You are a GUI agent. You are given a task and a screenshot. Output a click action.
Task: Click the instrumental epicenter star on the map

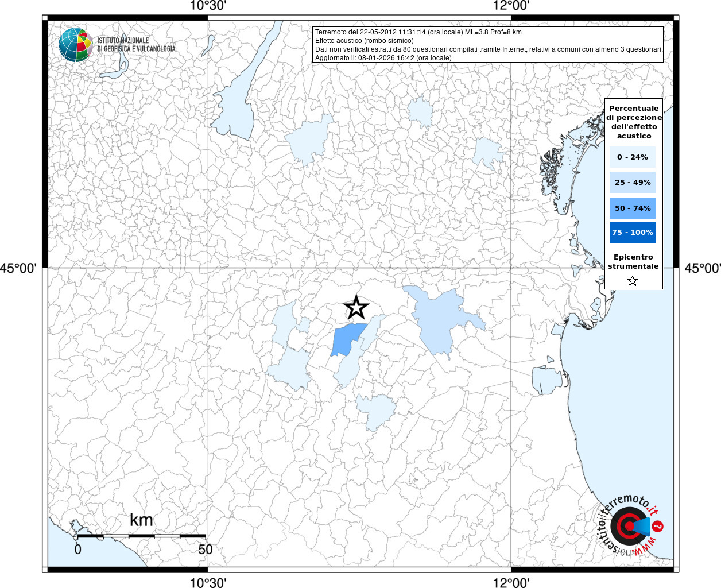[x=356, y=308]
